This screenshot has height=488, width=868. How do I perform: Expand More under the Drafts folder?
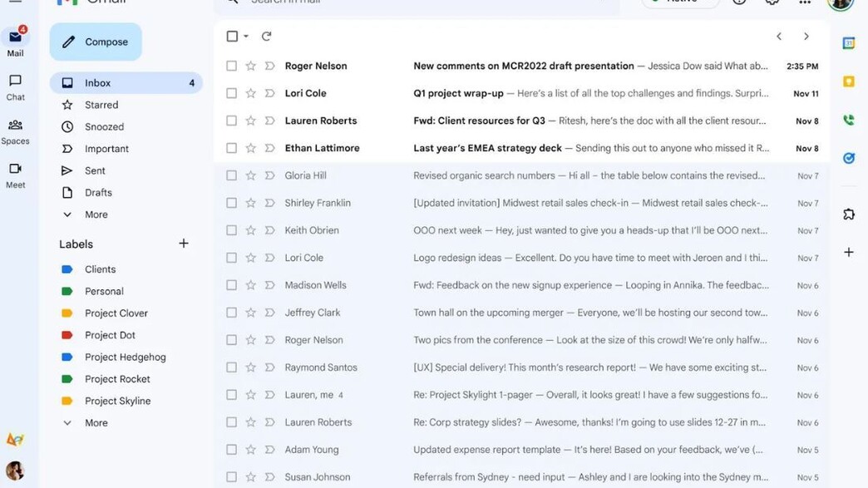(96, 214)
